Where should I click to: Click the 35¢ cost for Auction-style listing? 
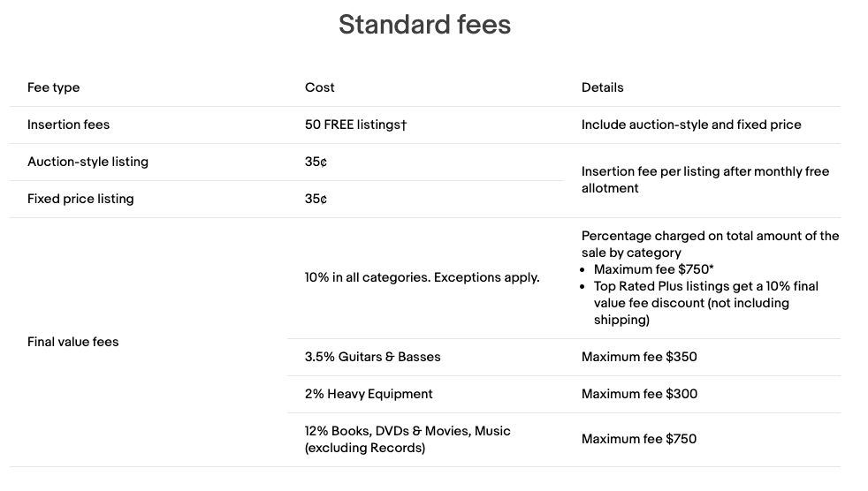point(316,162)
